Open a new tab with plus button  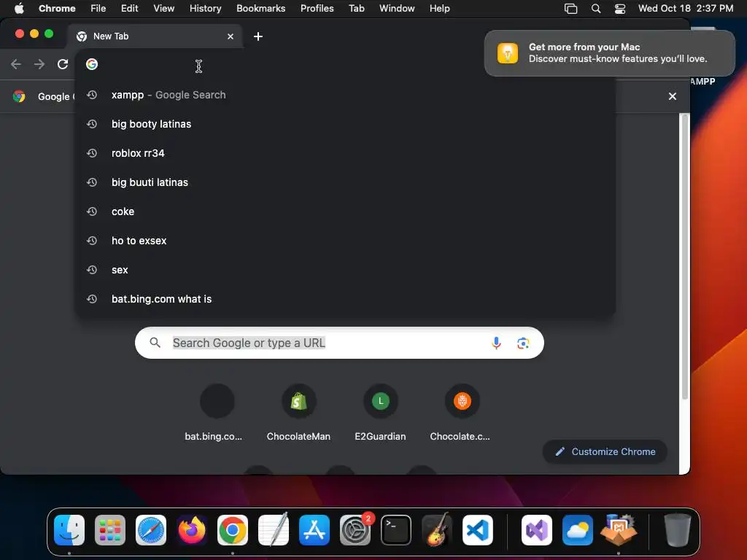258,36
